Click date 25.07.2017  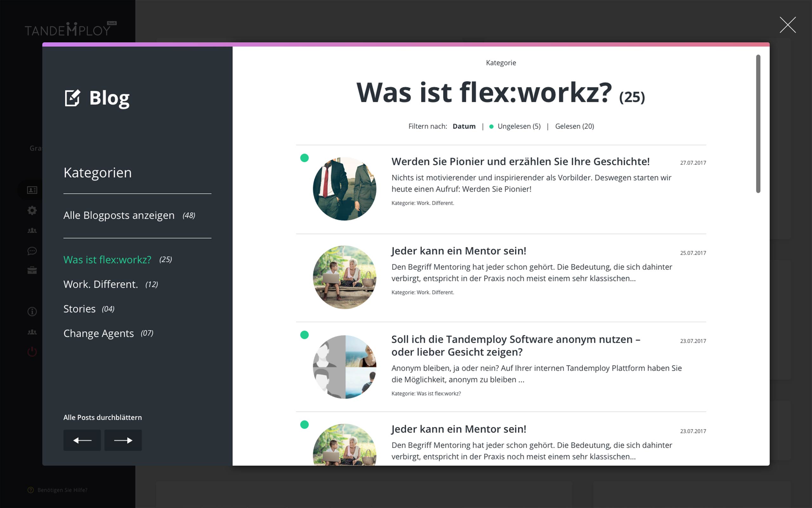point(693,253)
